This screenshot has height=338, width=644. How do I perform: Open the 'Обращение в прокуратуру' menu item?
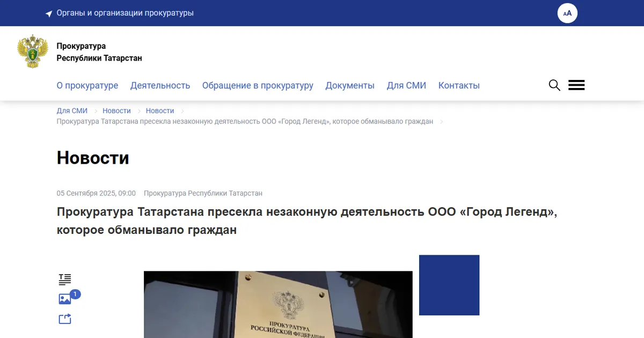258,85
